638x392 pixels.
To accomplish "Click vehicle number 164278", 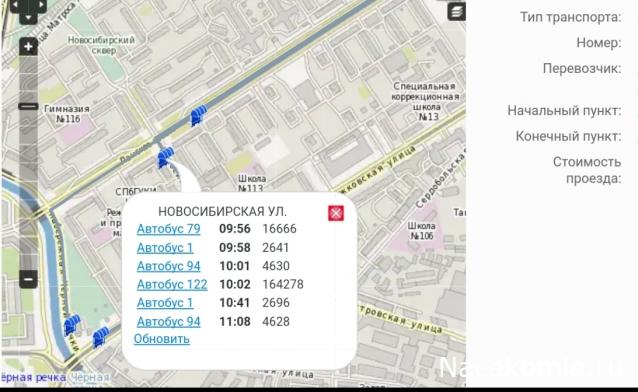I will tap(283, 284).
